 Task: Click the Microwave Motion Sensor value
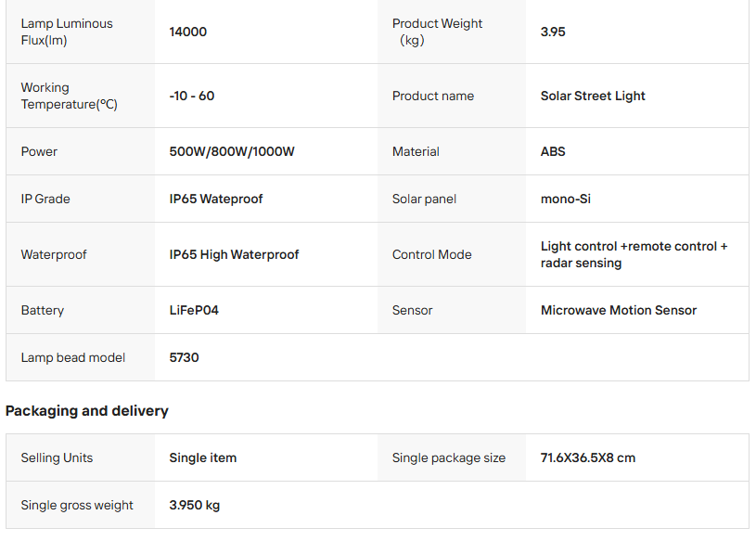pyautogui.click(x=619, y=310)
